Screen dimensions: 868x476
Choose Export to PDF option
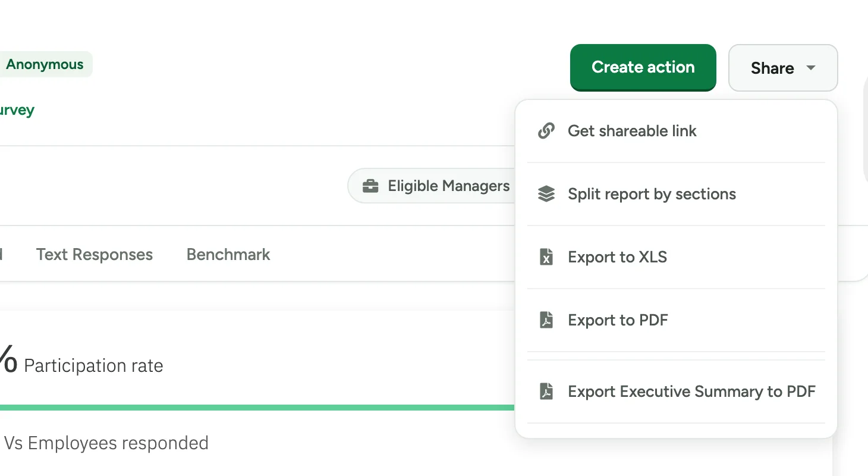point(676,320)
